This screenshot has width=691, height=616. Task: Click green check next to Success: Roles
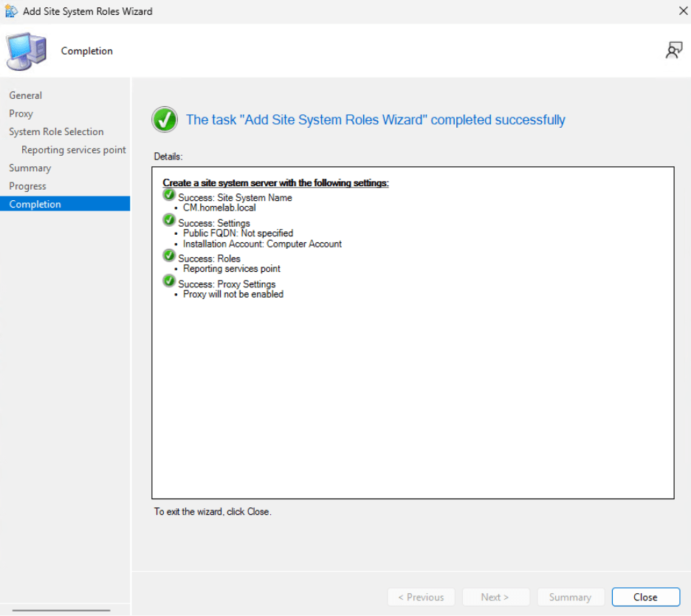169,256
